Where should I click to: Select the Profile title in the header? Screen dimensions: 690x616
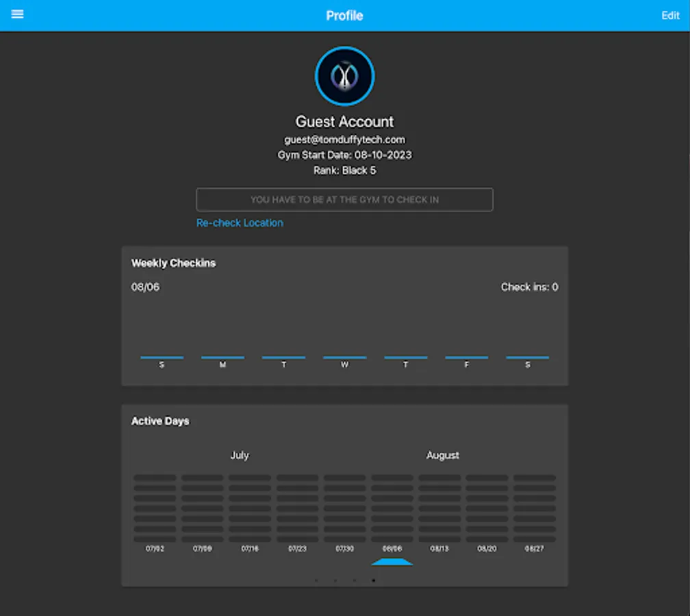(x=344, y=15)
